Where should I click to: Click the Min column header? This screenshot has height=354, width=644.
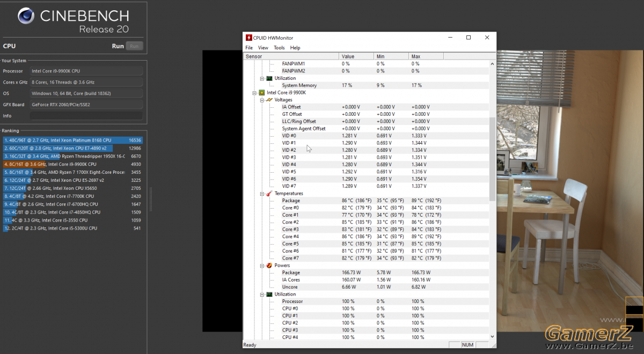coord(391,56)
